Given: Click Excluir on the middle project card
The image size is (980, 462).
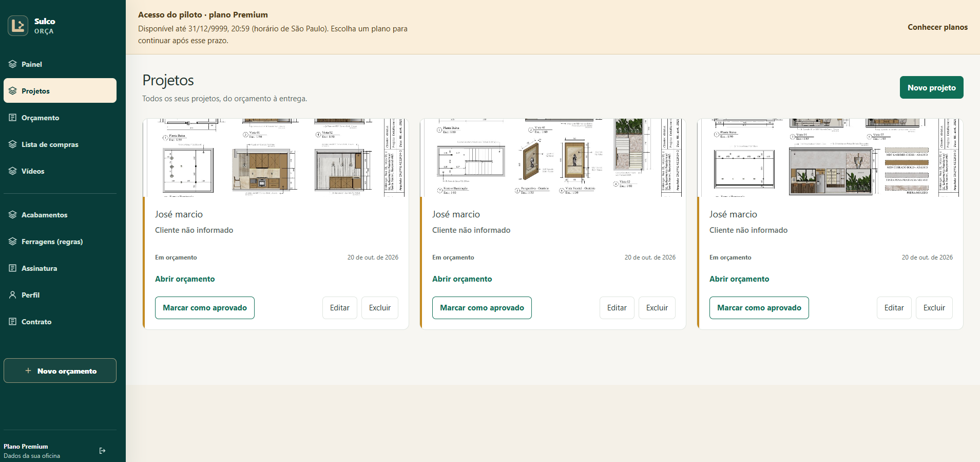Looking at the screenshot, I should click(657, 308).
